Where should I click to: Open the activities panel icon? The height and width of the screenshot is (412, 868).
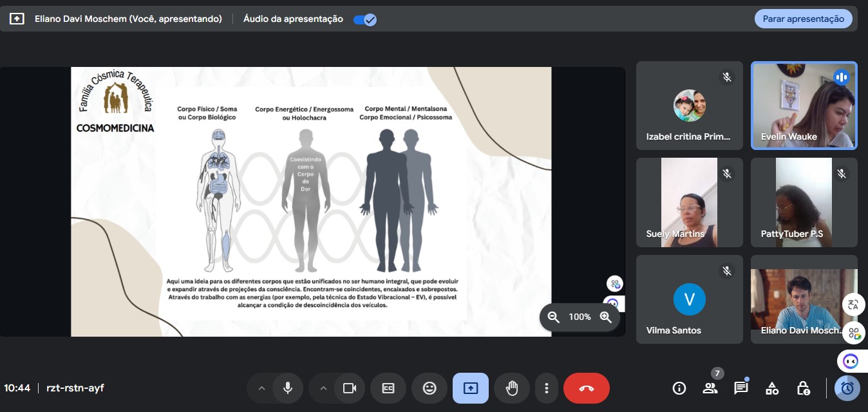point(772,388)
